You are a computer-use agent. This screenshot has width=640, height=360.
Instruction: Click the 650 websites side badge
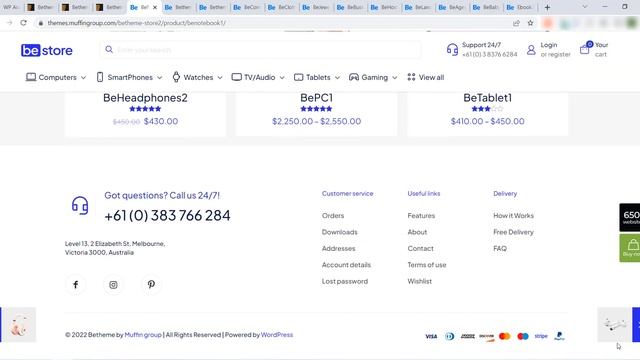coord(630,217)
